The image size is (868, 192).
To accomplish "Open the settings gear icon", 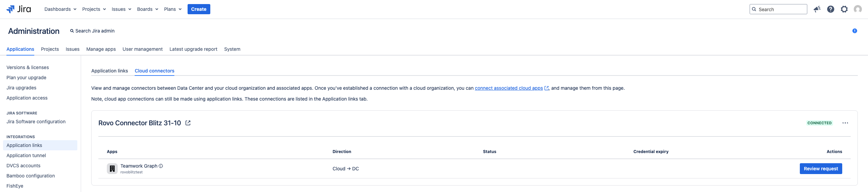I will point(844,9).
